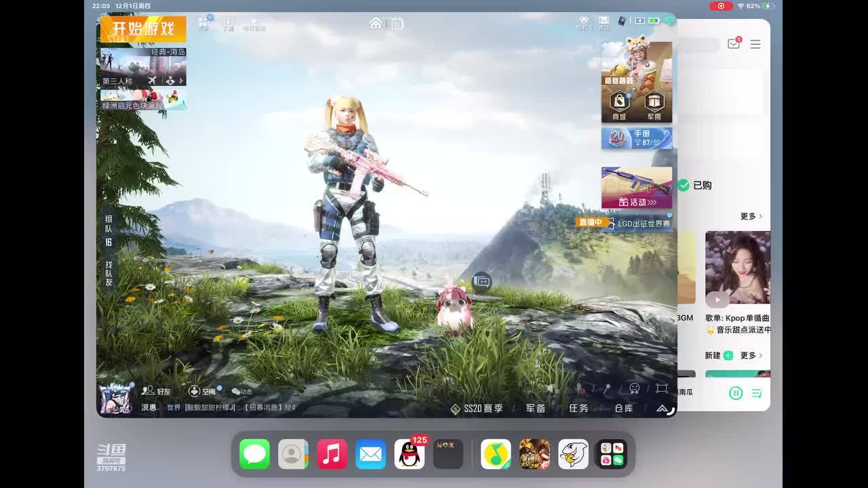This screenshot has height=488, width=868.
Task: Open the dark app folder in dock
Action: [x=448, y=454]
